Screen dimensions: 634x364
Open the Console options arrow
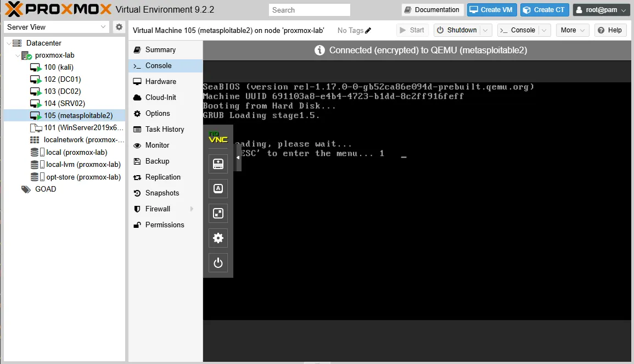[x=544, y=30]
